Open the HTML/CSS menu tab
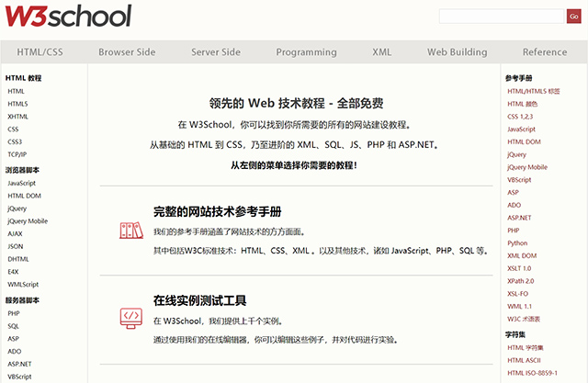 40,52
